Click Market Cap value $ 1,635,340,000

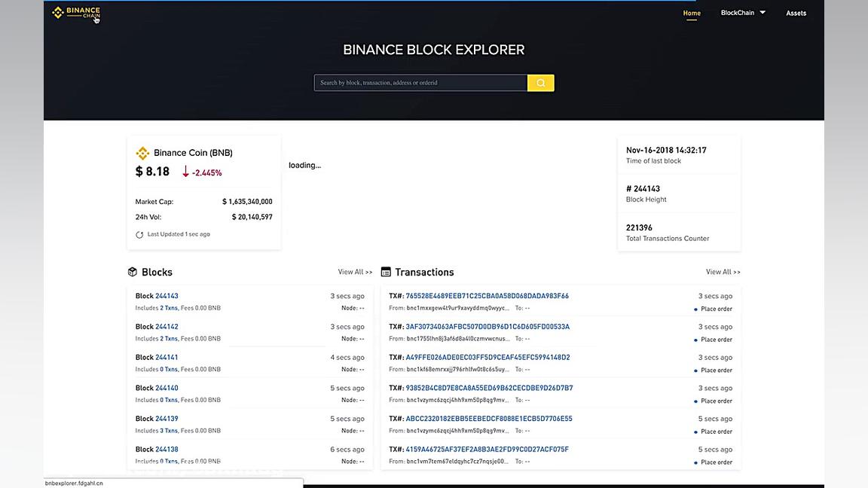click(247, 202)
